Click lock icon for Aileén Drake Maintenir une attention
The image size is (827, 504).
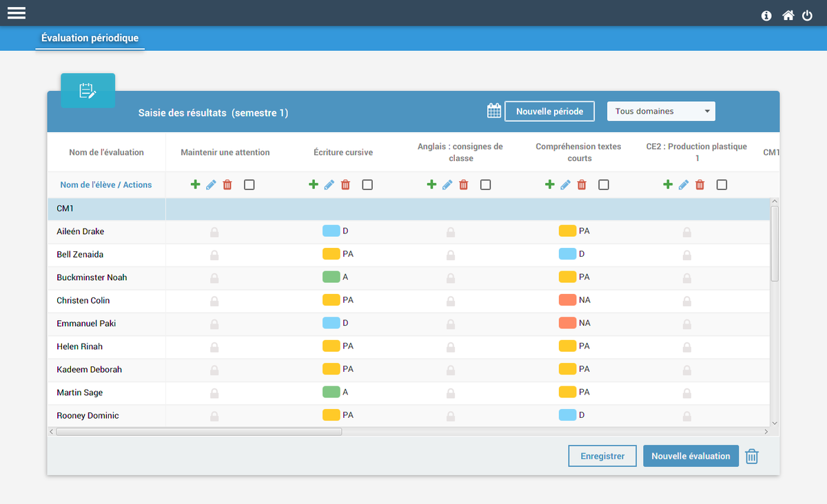pyautogui.click(x=214, y=232)
